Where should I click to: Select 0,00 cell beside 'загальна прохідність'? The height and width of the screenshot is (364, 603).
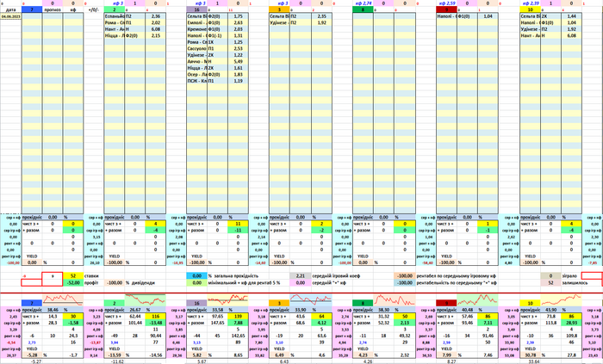[x=197, y=275]
